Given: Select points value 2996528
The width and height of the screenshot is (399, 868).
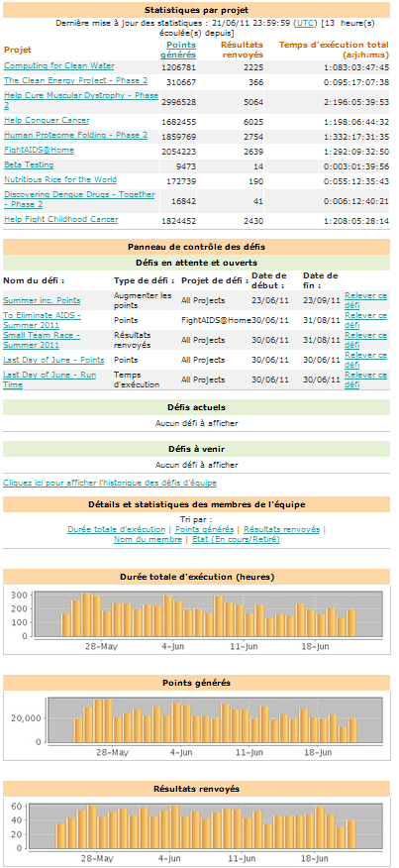Looking at the screenshot, I should 178,102.
